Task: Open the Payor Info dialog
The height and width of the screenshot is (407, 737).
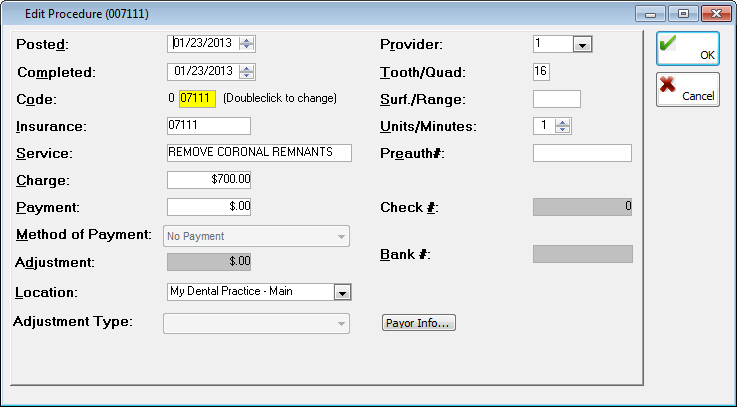Action: (419, 323)
